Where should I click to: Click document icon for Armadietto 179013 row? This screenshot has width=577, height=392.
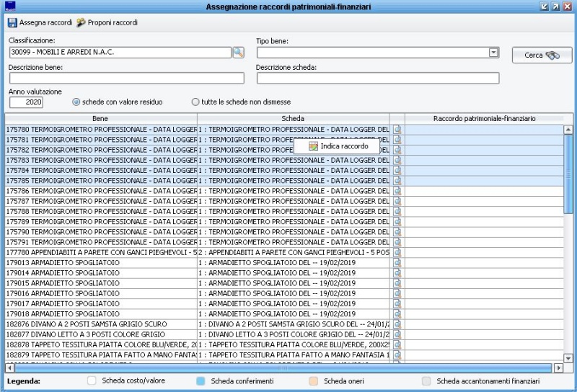pyautogui.click(x=397, y=263)
